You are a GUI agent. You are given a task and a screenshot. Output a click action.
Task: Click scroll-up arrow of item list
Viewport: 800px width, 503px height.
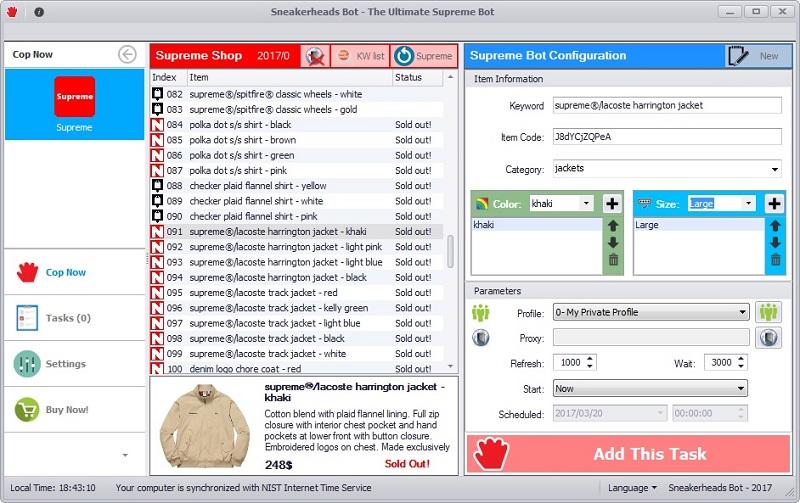(x=450, y=78)
